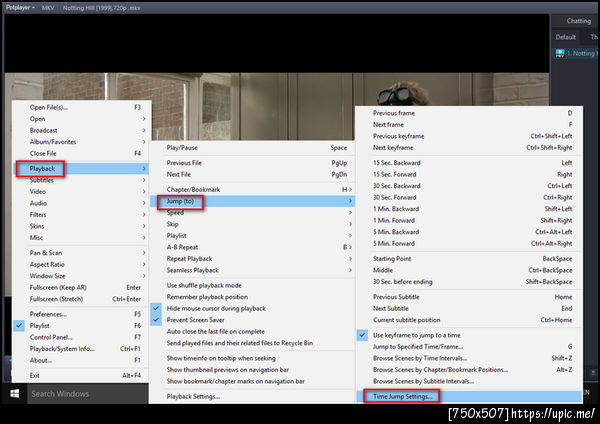This screenshot has height=424, width=600.
Task: Select the Default playlist tab
Action: click(x=566, y=37)
